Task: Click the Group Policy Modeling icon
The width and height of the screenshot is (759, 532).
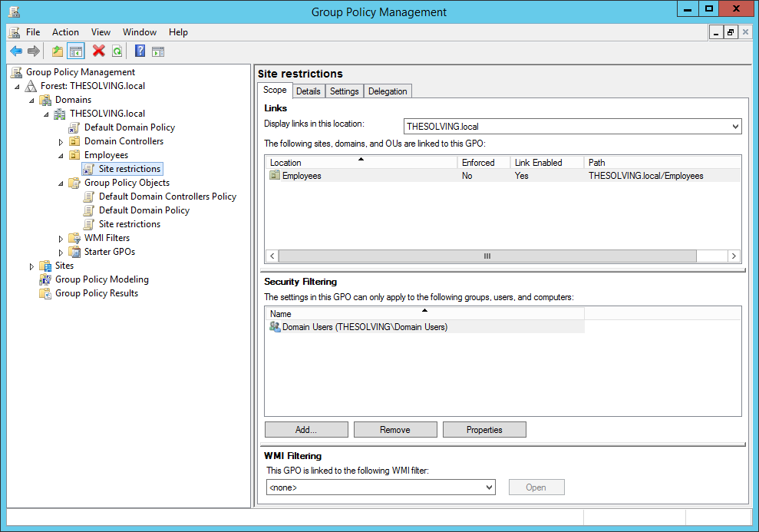Action: tap(45, 279)
